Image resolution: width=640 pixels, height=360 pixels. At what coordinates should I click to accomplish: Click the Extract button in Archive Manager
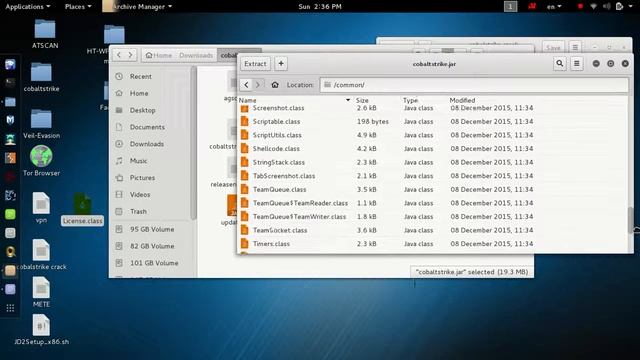point(255,64)
